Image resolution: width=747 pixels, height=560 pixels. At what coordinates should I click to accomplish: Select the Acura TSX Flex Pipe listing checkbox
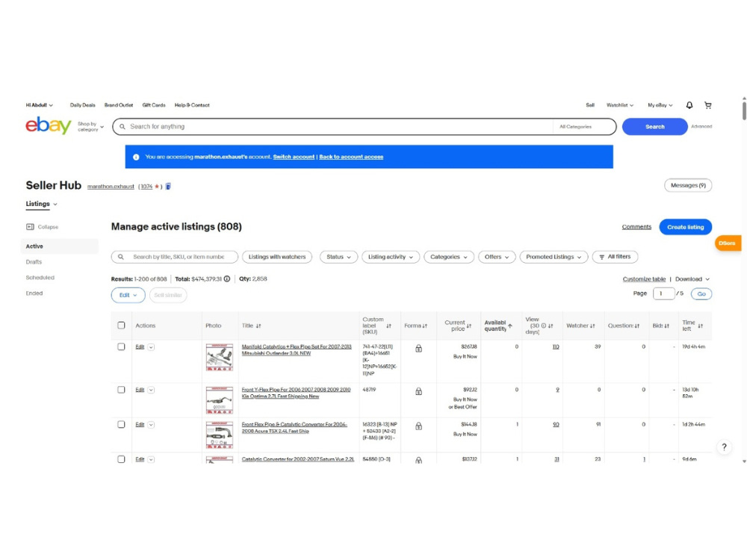pos(121,424)
